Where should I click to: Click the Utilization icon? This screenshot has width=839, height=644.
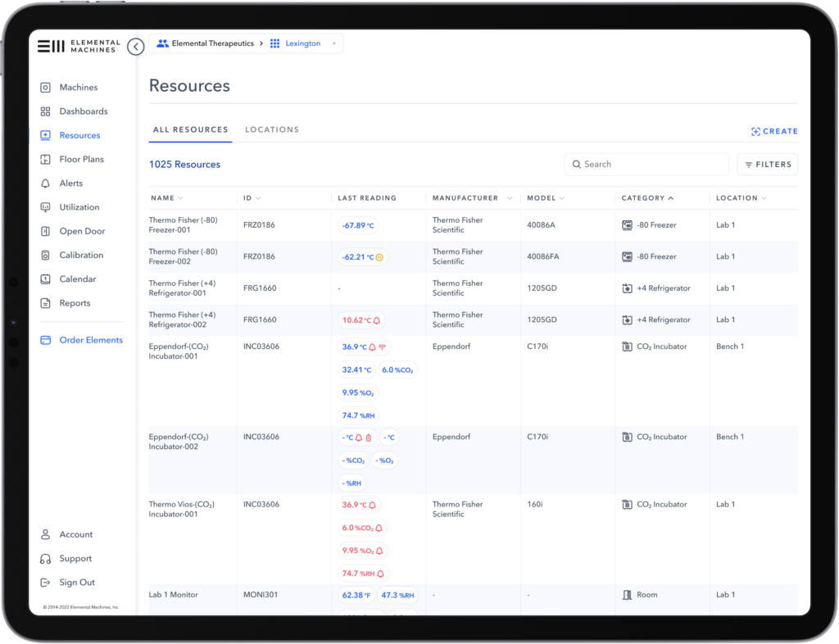click(46, 207)
